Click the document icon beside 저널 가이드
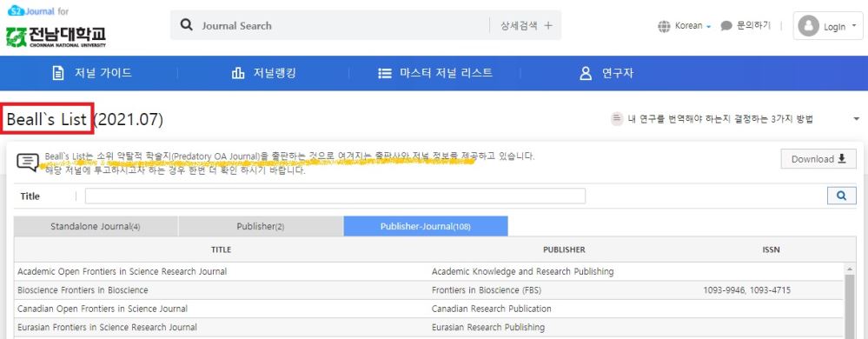The width and height of the screenshot is (868, 339). click(58, 73)
